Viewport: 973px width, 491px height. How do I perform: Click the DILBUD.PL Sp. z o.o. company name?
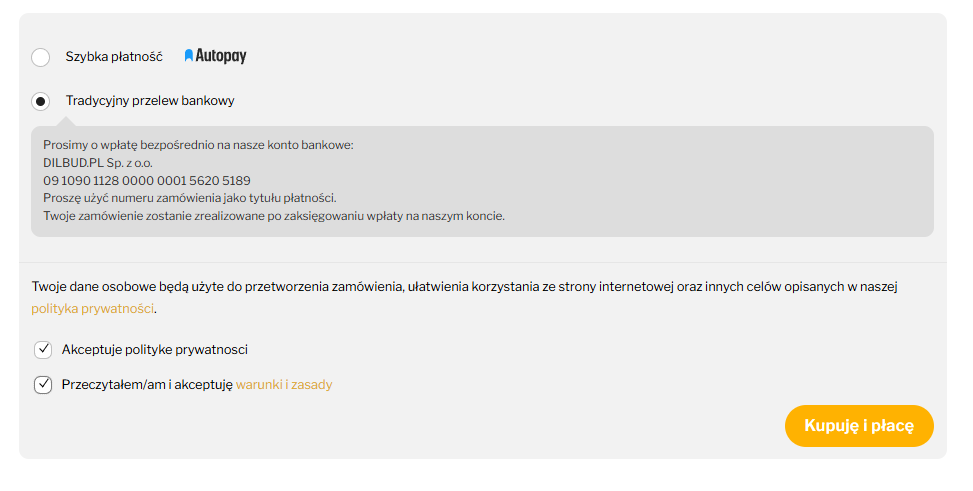tap(98, 163)
